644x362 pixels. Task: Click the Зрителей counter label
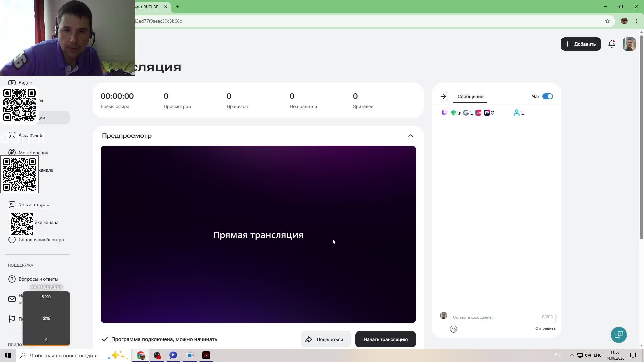pyautogui.click(x=363, y=106)
